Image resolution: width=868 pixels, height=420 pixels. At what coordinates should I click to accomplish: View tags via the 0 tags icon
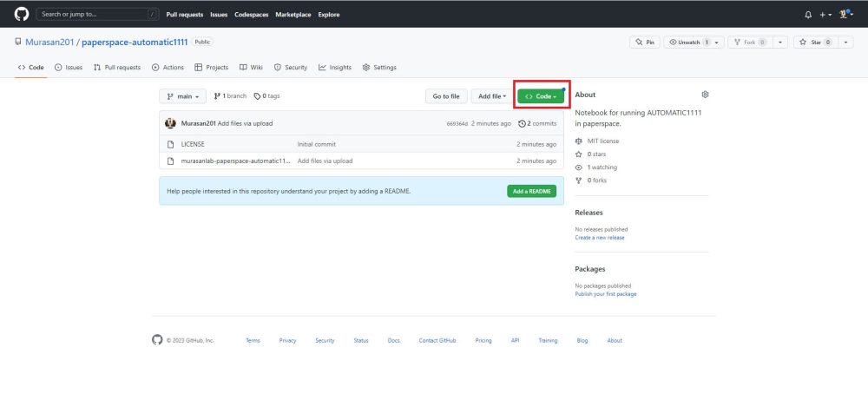click(x=258, y=96)
